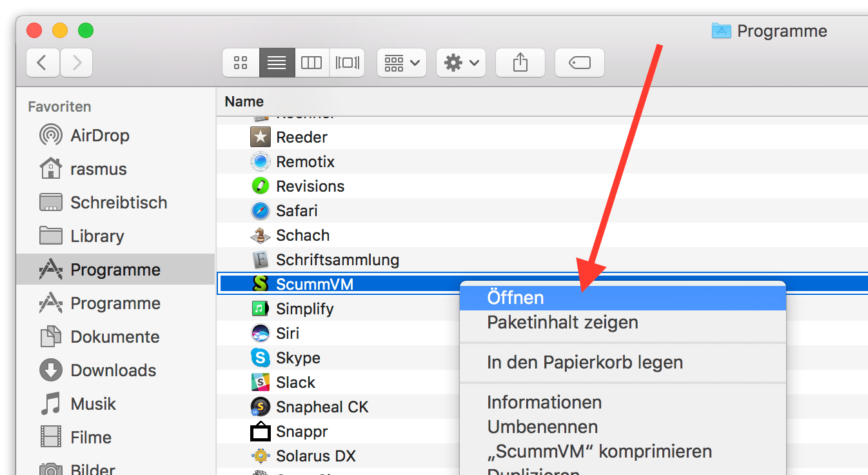This screenshot has width=868, height=475.
Task: Choose In den Papierkorb legen
Action: 623,362
